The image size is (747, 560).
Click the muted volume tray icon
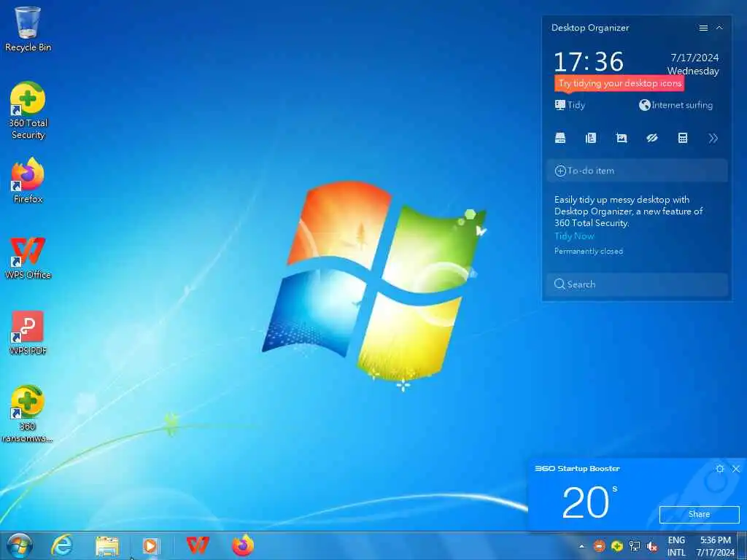(x=651, y=547)
